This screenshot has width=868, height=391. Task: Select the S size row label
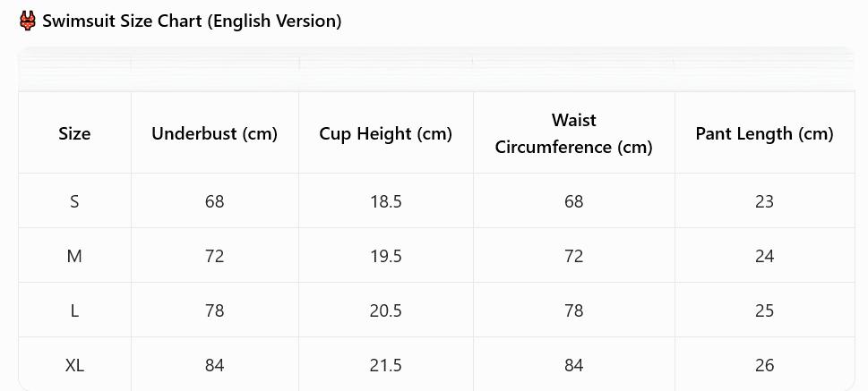coord(74,201)
